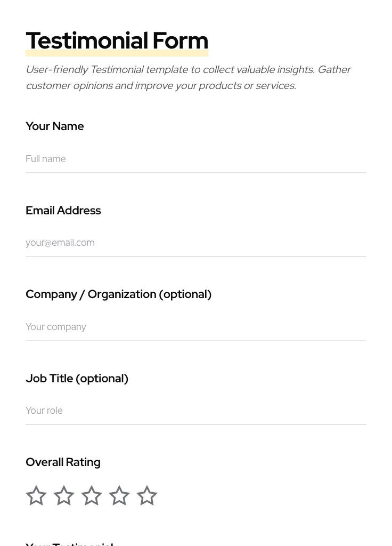392x546 pixels.
Task: Click the Overall Rating label
Action: tap(63, 462)
